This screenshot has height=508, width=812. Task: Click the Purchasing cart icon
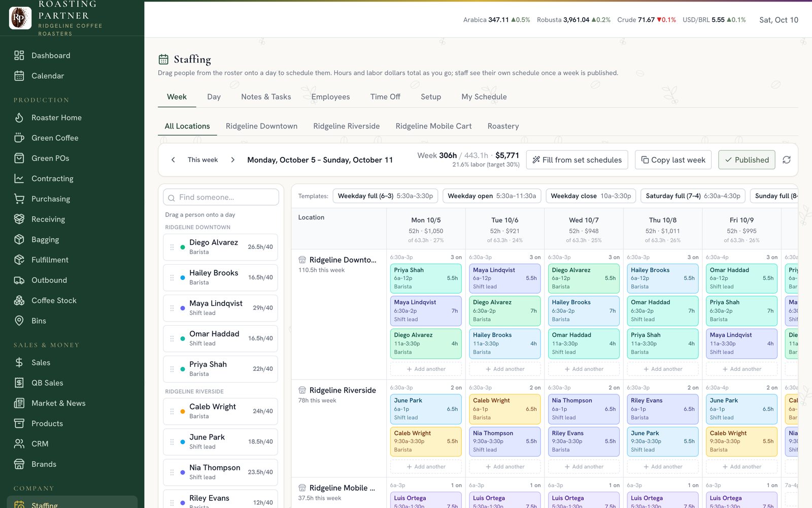[x=19, y=199]
